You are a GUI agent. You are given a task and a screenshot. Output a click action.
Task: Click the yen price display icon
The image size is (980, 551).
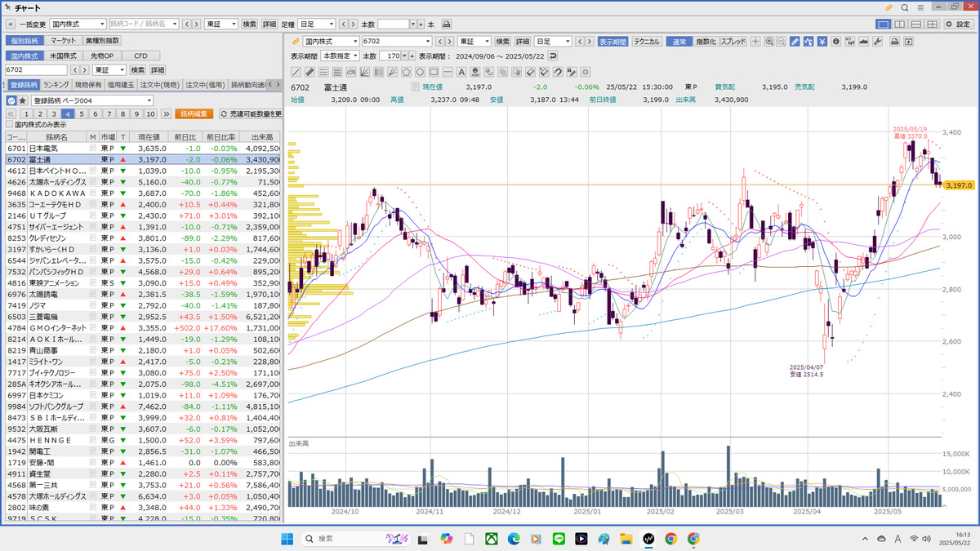point(822,42)
